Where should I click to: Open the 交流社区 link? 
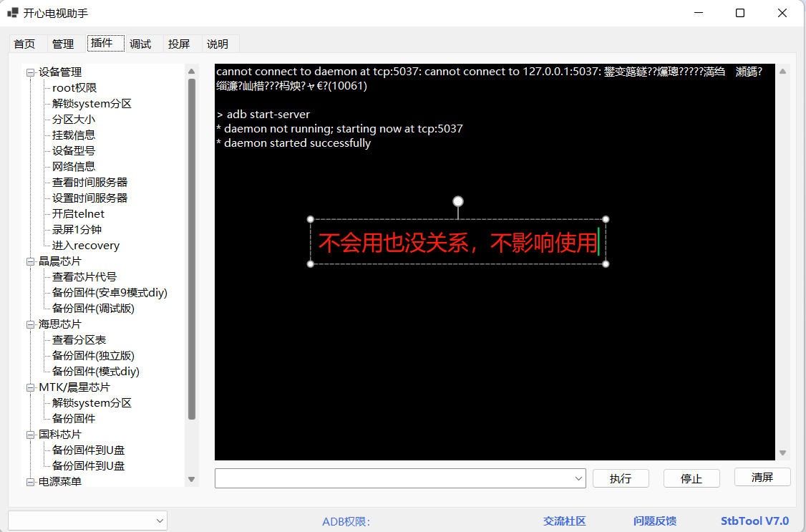pos(564,521)
